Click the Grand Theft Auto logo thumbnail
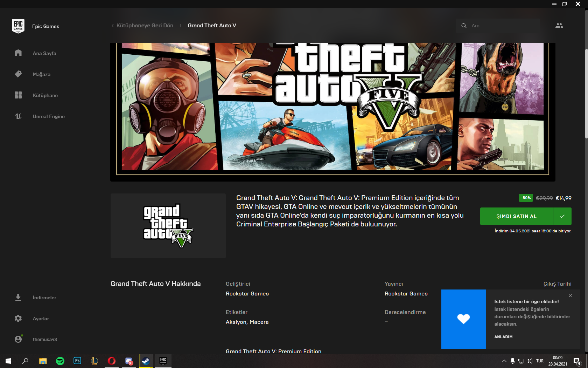 click(168, 226)
